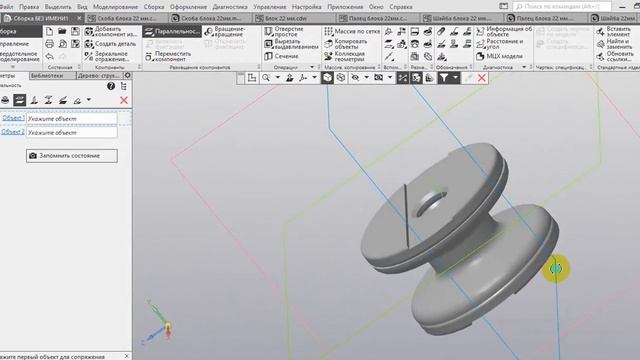The height and width of the screenshot is (360, 640).
Task: Click the panel settings gear icon
Action: click(128, 76)
